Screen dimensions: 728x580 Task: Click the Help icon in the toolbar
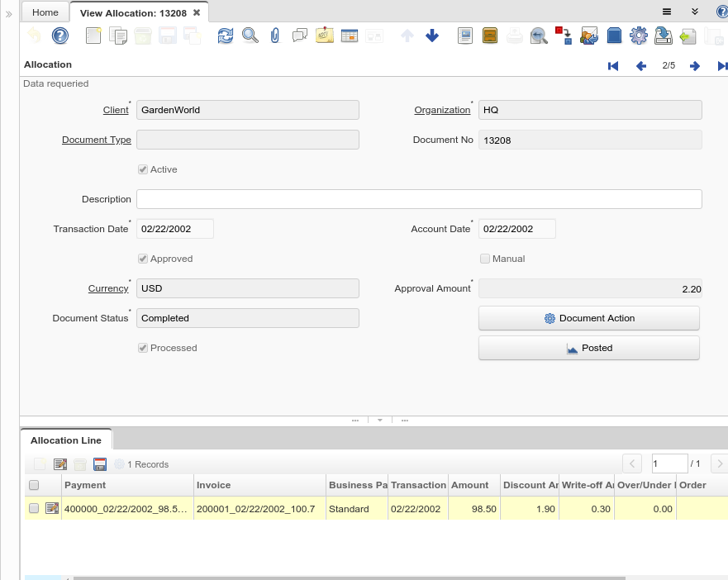60,36
